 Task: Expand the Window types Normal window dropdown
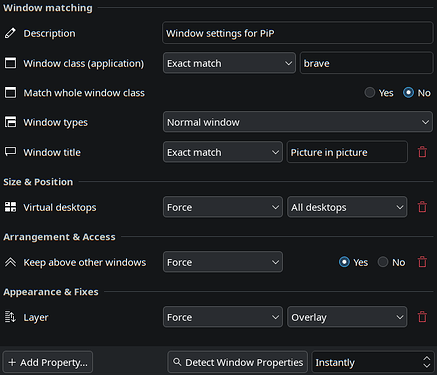click(298, 122)
